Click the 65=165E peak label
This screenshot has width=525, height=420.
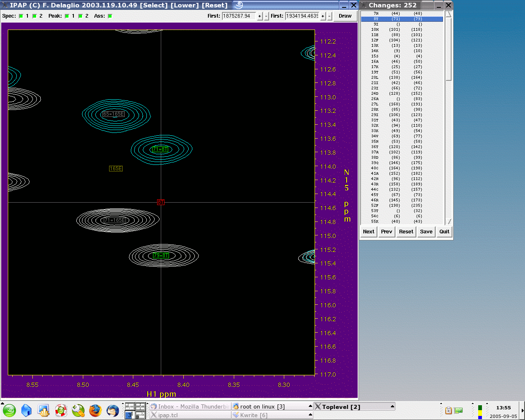tap(114, 114)
